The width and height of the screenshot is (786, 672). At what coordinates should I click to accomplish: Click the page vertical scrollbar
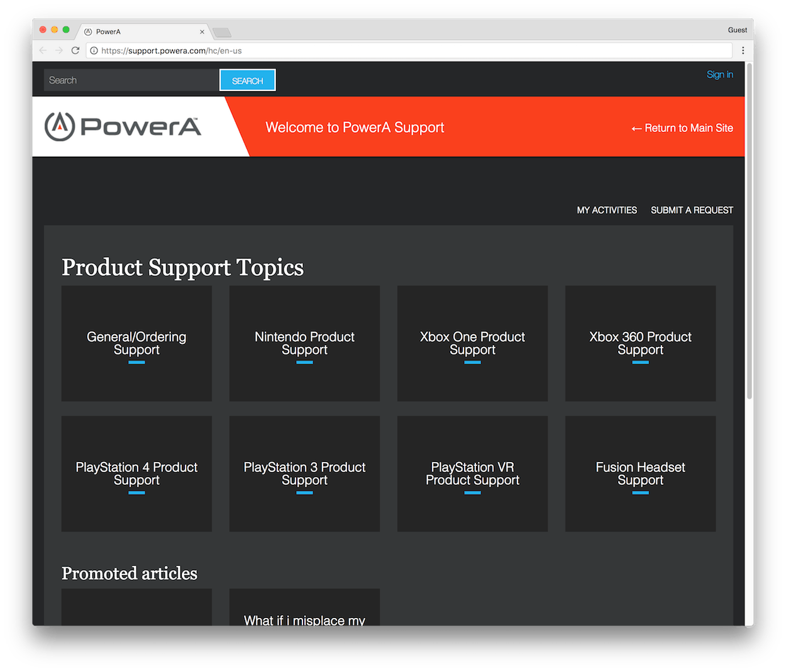point(749,231)
